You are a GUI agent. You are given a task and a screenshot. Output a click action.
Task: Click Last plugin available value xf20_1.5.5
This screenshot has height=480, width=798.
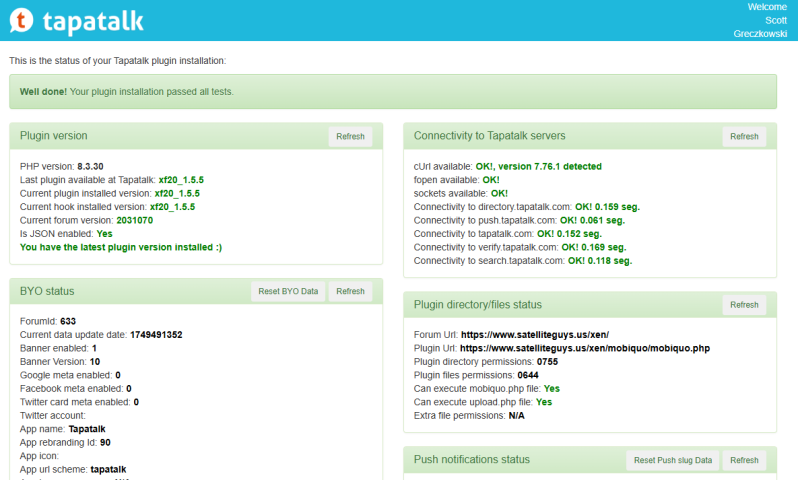pyautogui.click(x=181, y=180)
